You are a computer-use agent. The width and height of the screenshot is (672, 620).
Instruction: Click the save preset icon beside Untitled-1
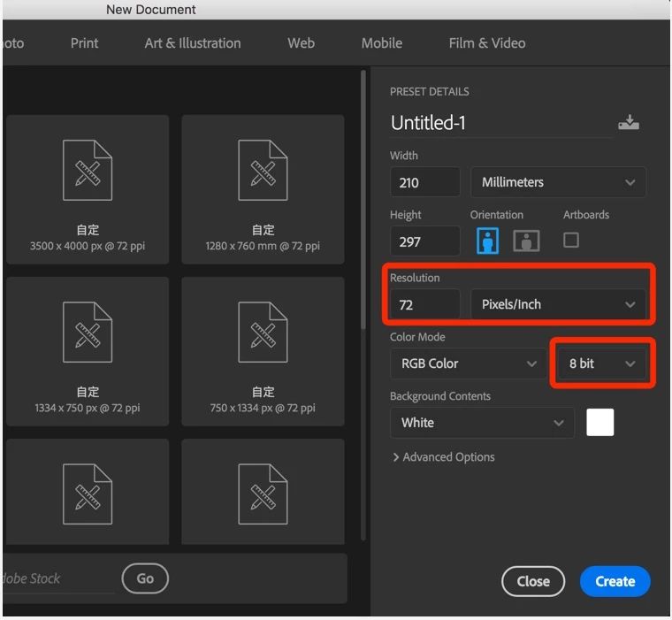tap(628, 123)
